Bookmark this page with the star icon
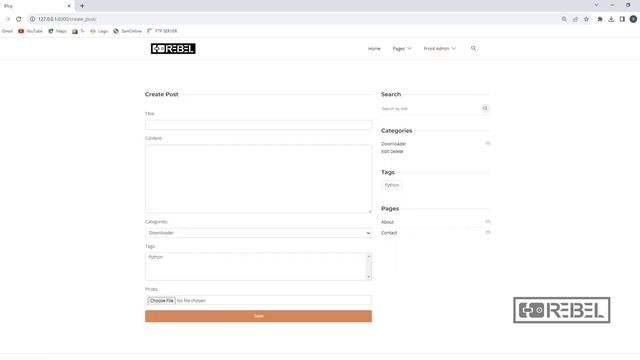 (x=587, y=19)
